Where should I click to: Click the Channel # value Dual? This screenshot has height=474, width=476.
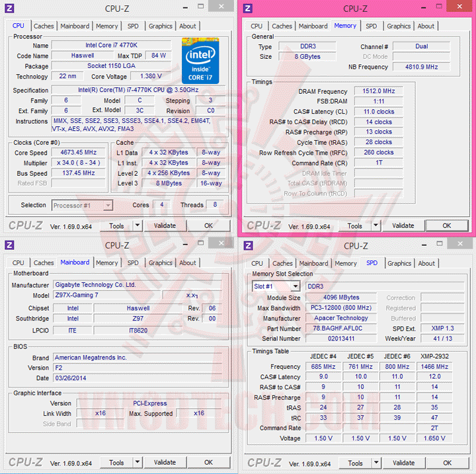click(421, 46)
